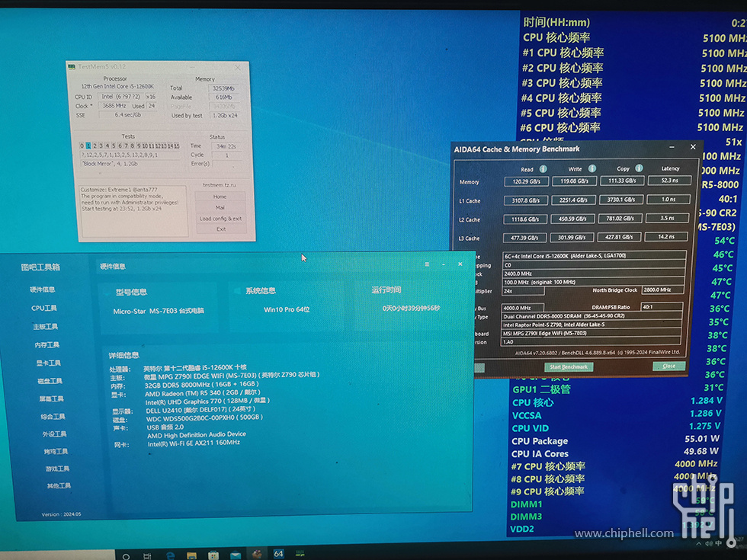Click the VCCSA row in sensor panel
Viewport: 747px width, 560px height.
point(617,414)
